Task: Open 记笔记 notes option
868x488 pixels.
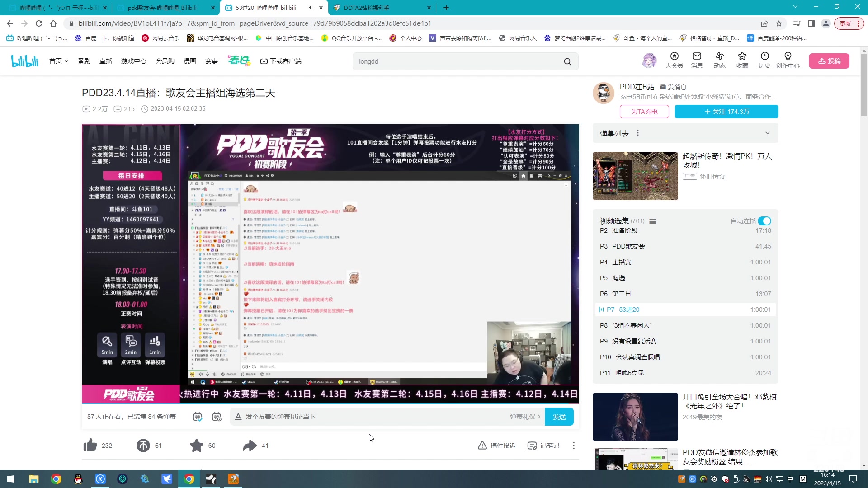Action: [x=543, y=446]
